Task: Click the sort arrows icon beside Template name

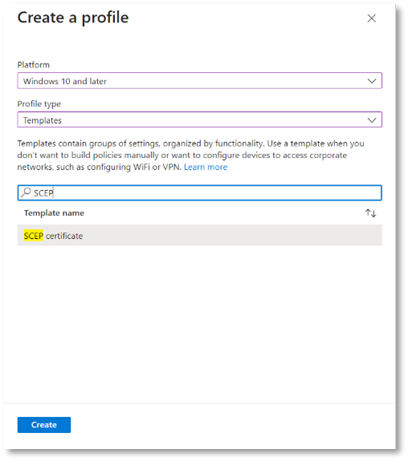Action: click(x=370, y=213)
